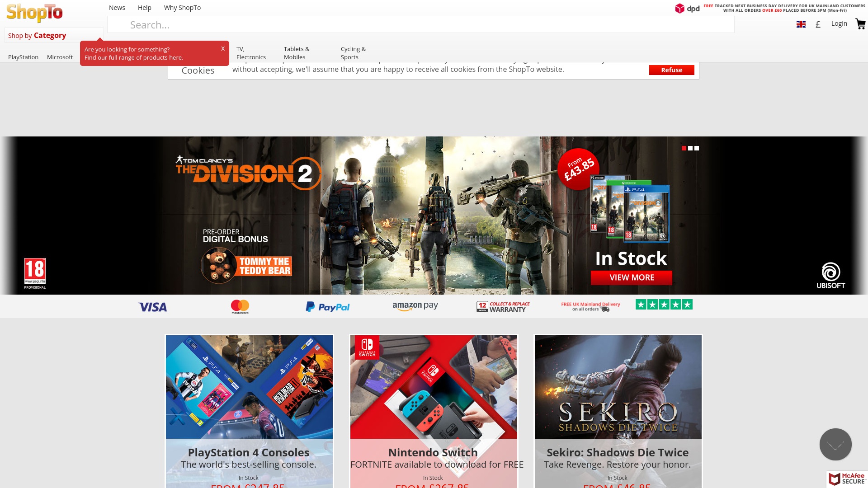Click the PEGI 18 rating badge
Viewport: 868px width, 488px height.
point(35,273)
